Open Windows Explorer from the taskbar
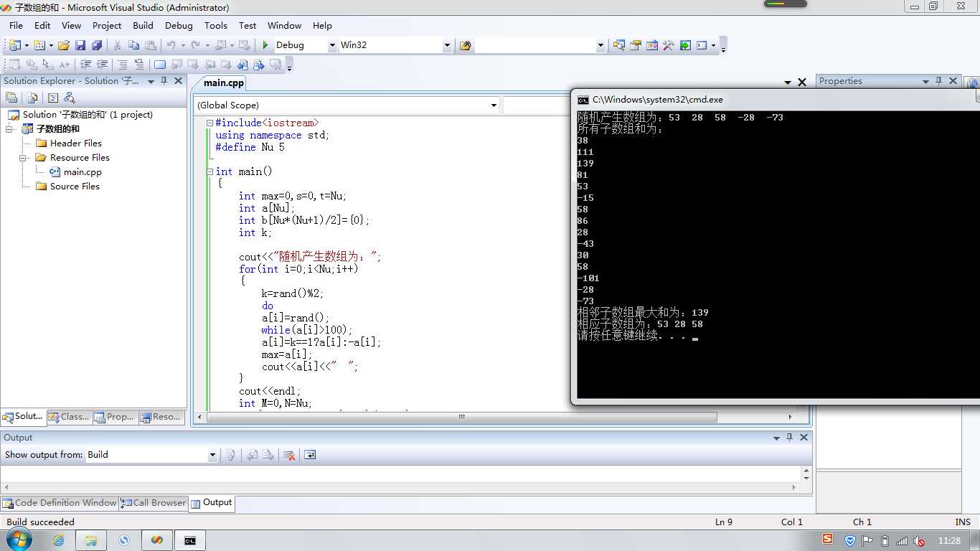The width and height of the screenshot is (980, 551). [91, 540]
